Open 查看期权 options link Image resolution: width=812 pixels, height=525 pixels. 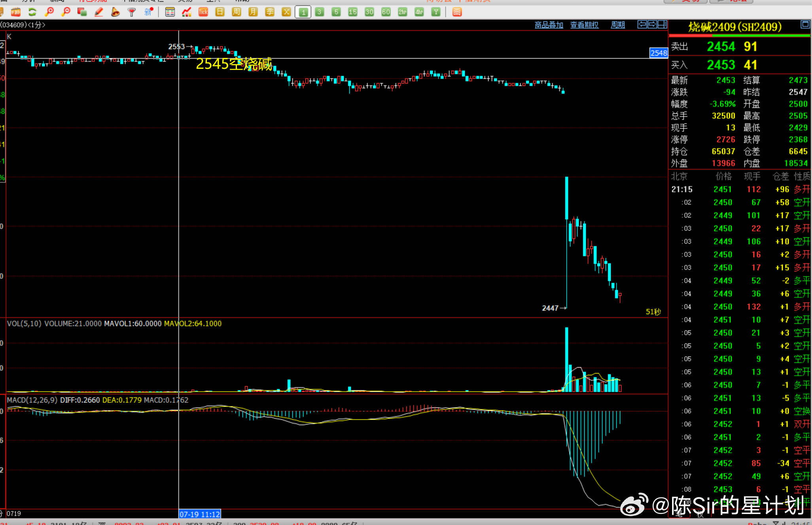[x=585, y=25]
